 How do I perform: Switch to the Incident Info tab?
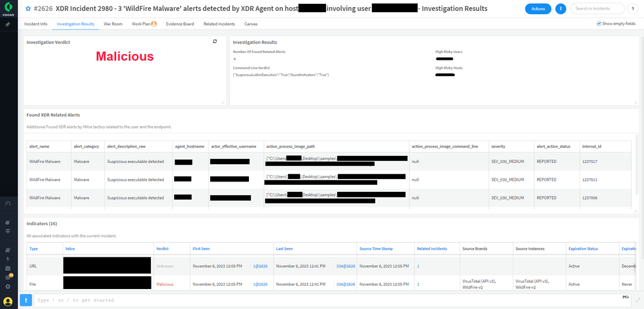point(35,24)
